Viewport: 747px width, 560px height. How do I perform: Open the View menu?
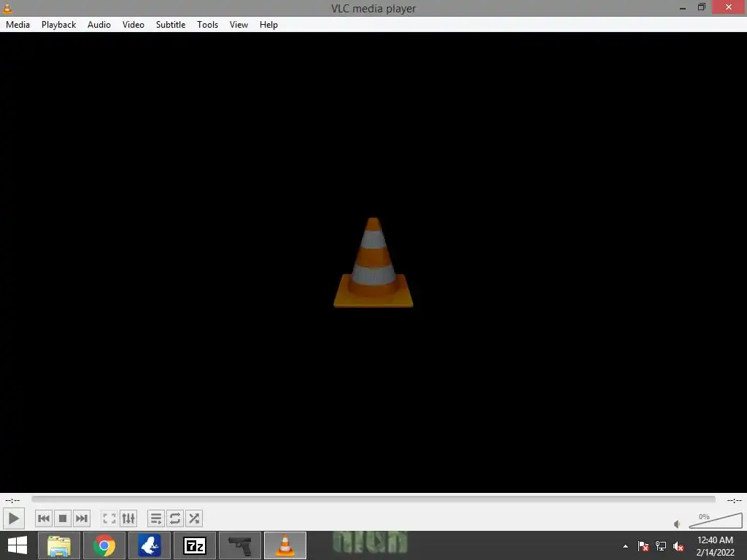pyautogui.click(x=239, y=25)
